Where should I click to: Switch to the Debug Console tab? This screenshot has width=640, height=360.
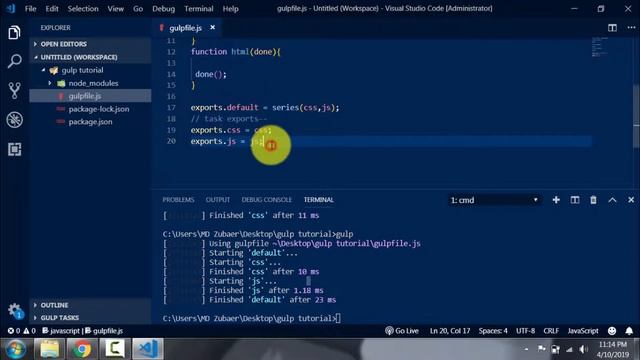267,200
